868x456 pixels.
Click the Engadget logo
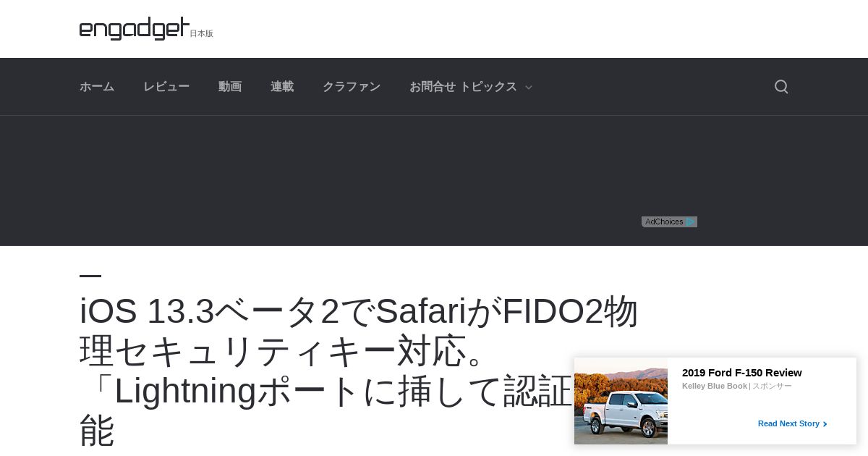click(x=135, y=29)
